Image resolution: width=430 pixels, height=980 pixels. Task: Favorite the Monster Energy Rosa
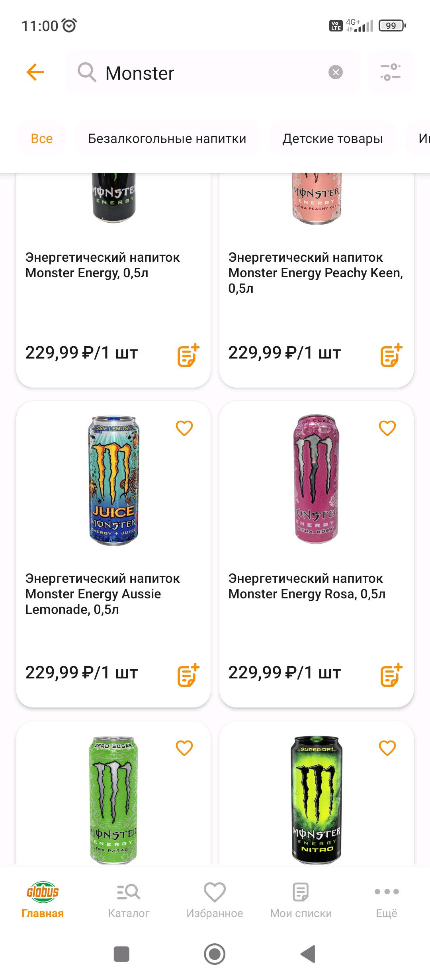pyautogui.click(x=387, y=428)
